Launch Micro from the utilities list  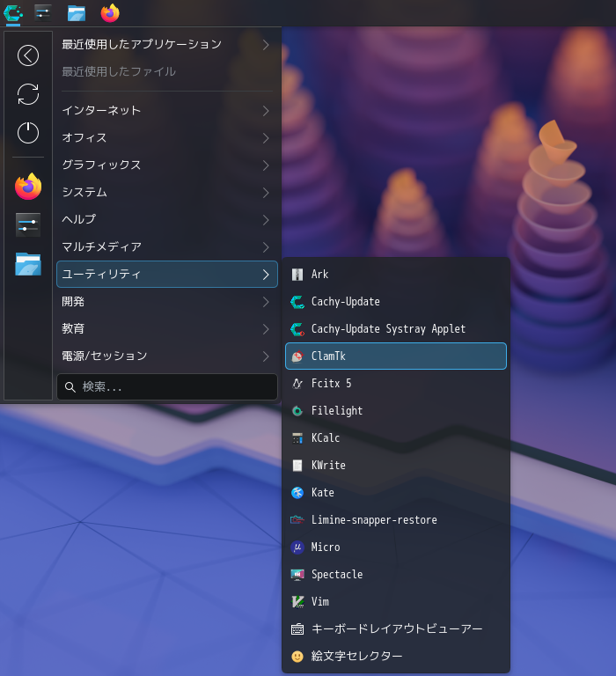pos(396,547)
